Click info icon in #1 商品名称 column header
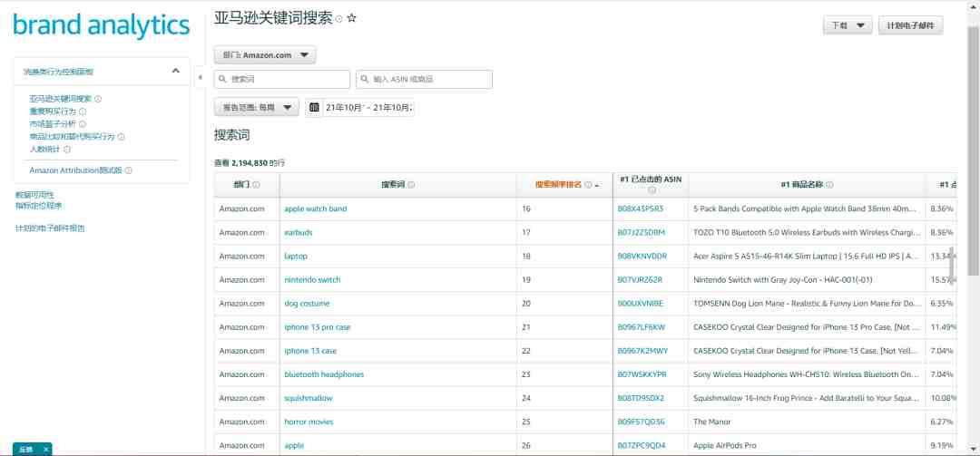 pyautogui.click(x=829, y=185)
